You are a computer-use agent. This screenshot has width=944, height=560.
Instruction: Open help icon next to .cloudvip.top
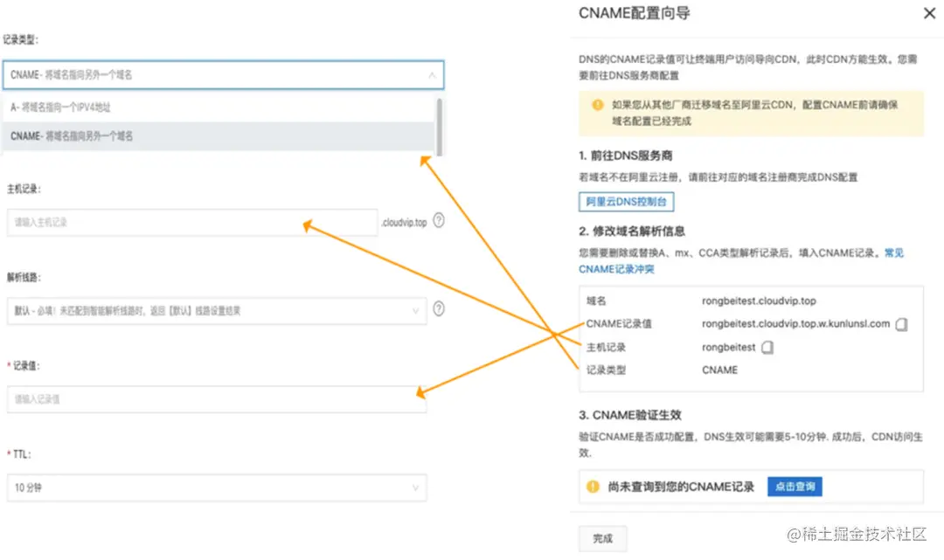(439, 221)
